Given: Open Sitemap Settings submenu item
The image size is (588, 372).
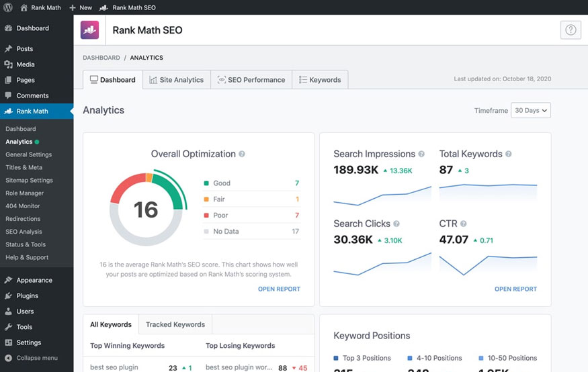Looking at the screenshot, I should tap(29, 180).
